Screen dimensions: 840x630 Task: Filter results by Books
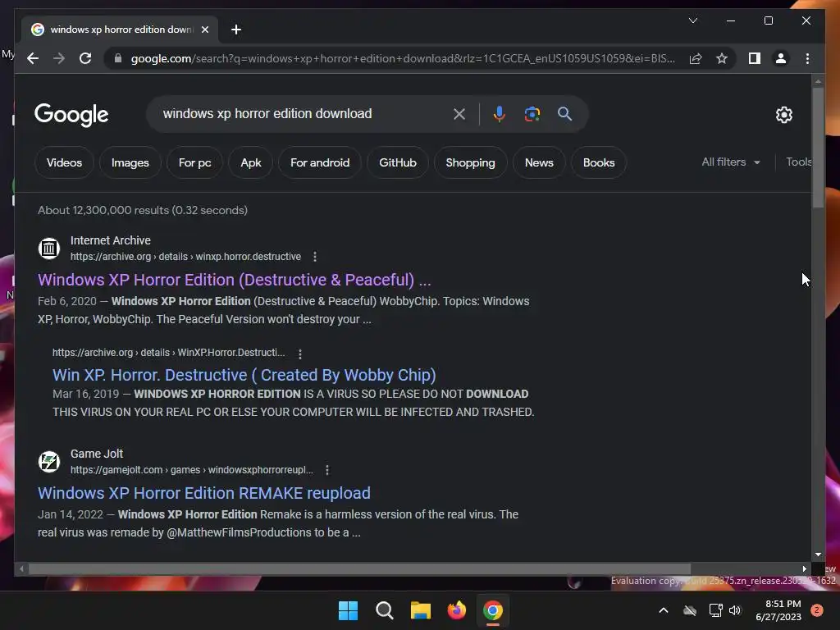tap(599, 162)
